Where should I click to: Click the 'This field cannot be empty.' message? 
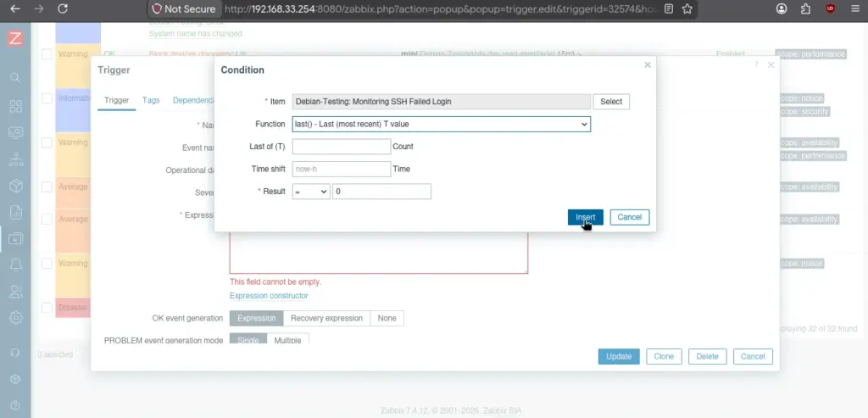pyautogui.click(x=275, y=281)
